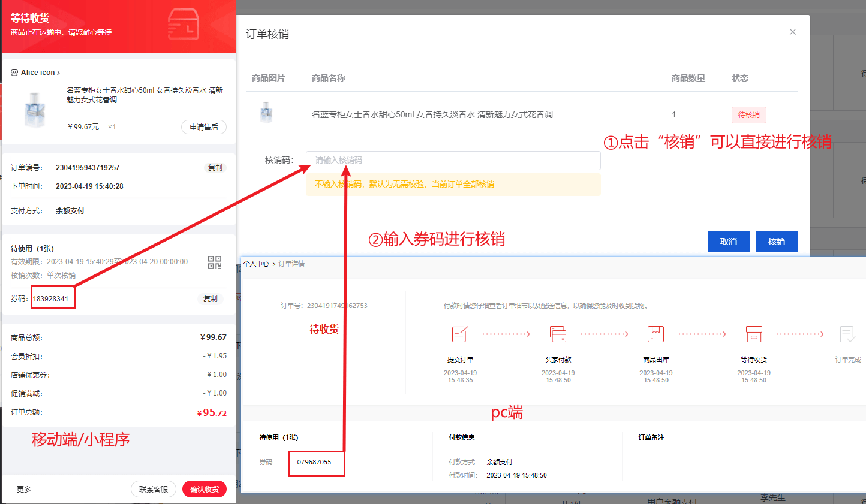
Task: Click 订单详情 breadcrumb text
Action: [291, 264]
